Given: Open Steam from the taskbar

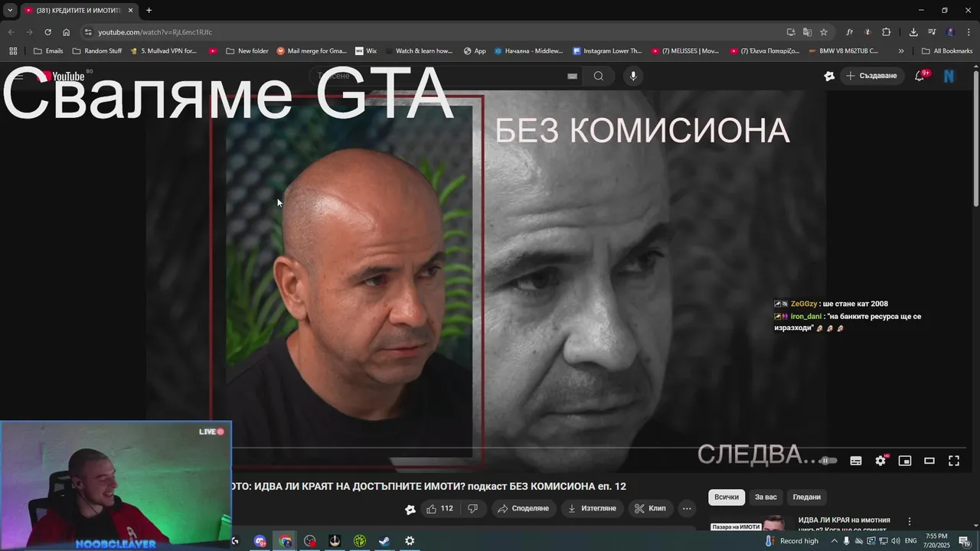Looking at the screenshot, I should [x=384, y=541].
